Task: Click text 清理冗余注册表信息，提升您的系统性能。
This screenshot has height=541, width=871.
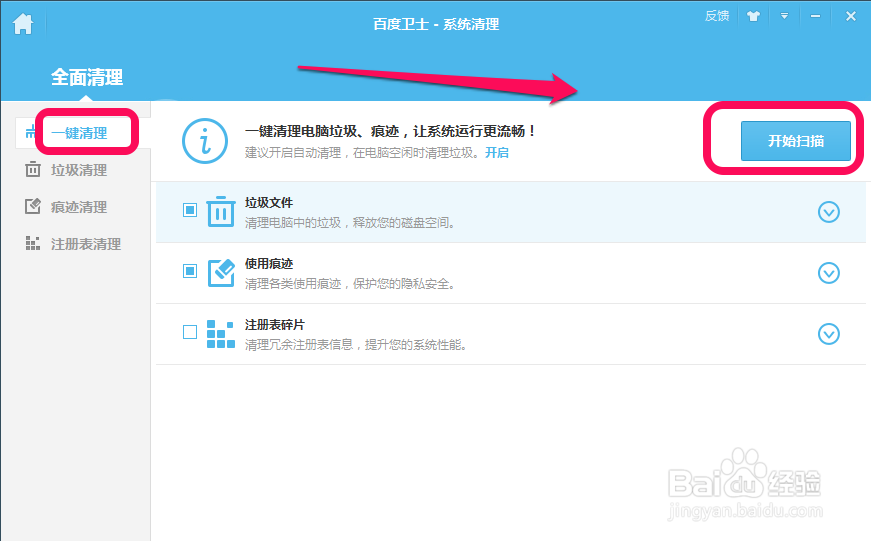Action: click(357, 345)
